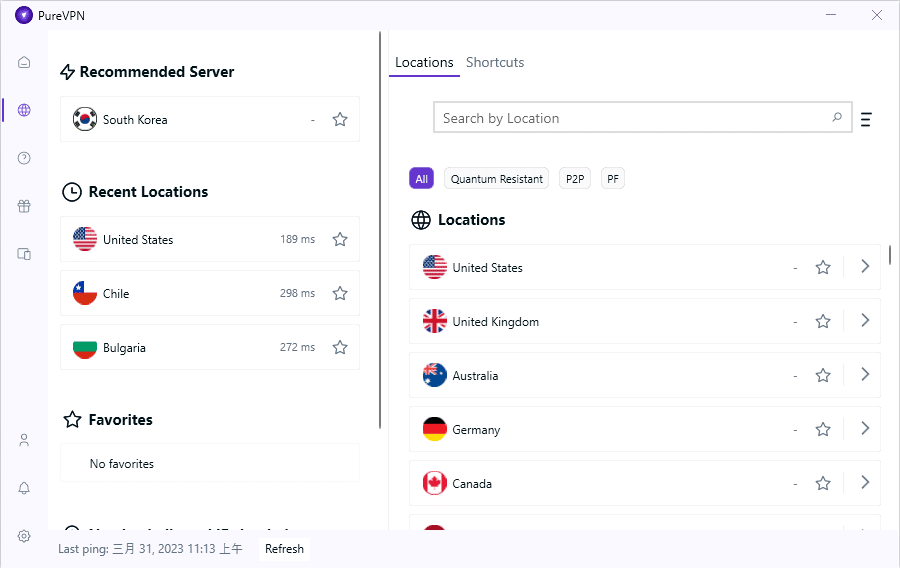Open the globe Locations sidebar icon

[x=24, y=110]
